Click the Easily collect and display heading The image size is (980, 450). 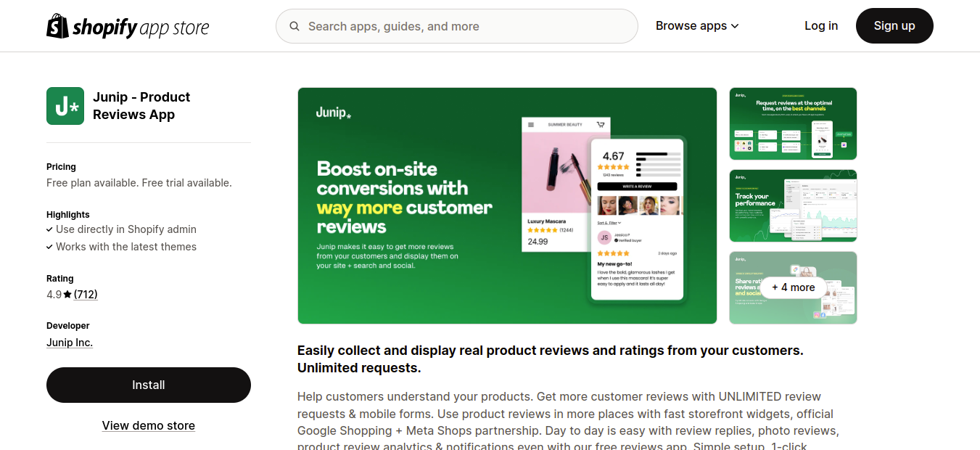[x=551, y=359]
